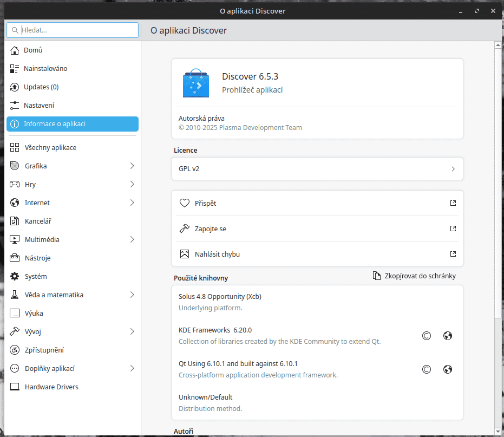504x437 pixels.
Task: Click scrollbar up arrow at top right
Action: tap(498, 45)
